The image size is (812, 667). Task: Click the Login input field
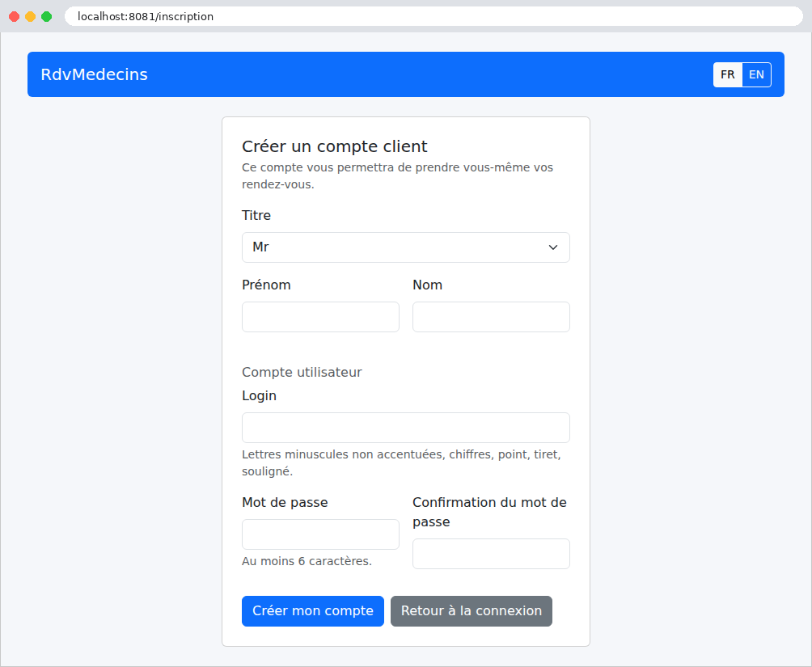click(405, 428)
